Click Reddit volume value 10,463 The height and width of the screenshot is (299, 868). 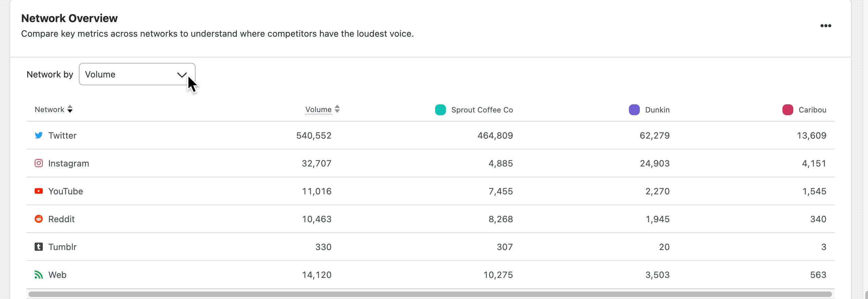click(317, 219)
